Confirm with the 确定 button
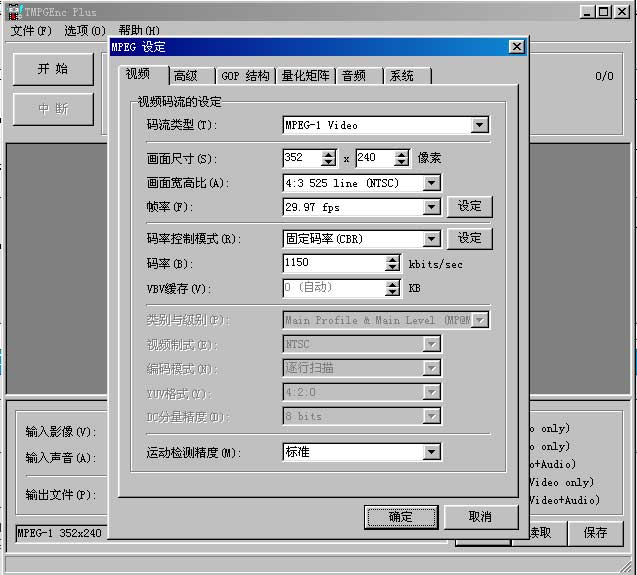637x575 pixels. pos(401,517)
